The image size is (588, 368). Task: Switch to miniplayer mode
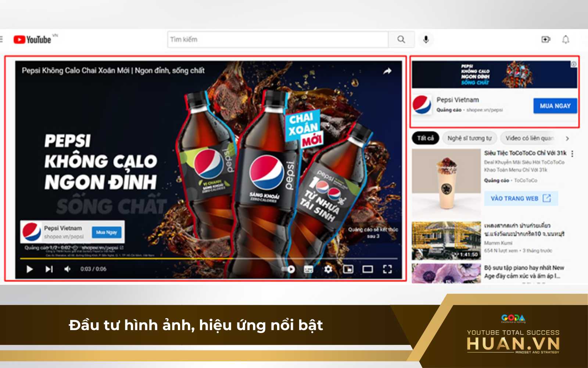tap(348, 269)
